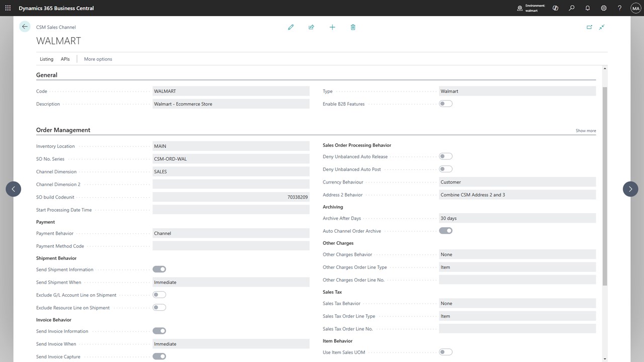Collapse the Order Management section header
Viewport: 644px width, 362px height.
tap(63, 130)
